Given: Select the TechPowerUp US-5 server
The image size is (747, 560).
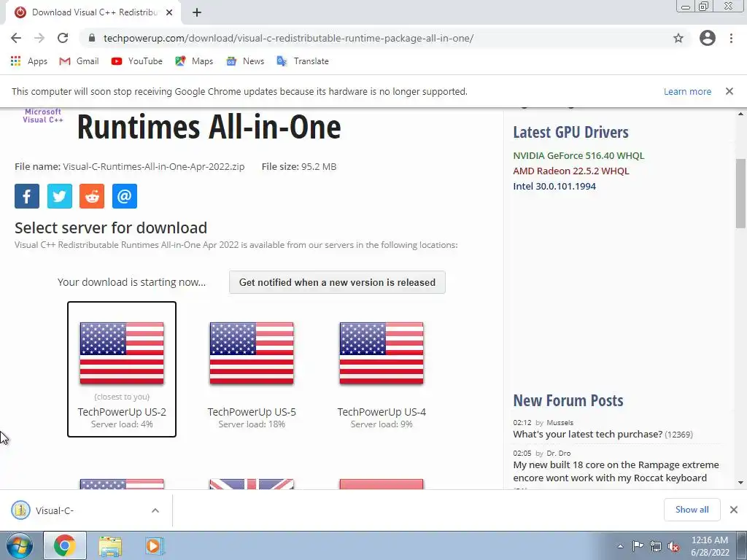Looking at the screenshot, I should pos(252,369).
